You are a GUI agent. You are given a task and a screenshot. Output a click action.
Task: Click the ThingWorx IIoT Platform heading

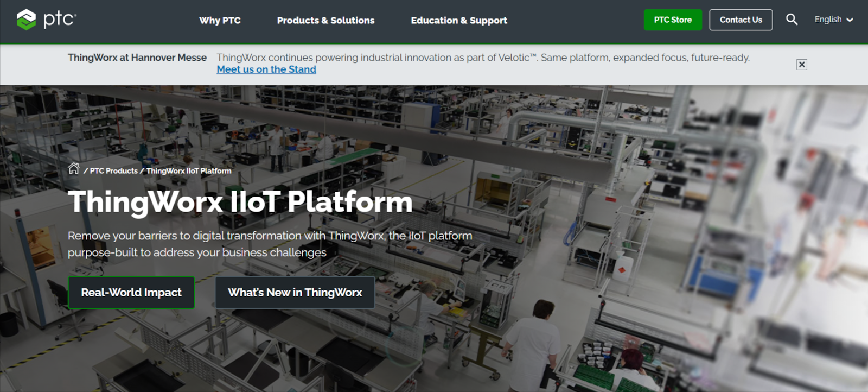tap(240, 202)
